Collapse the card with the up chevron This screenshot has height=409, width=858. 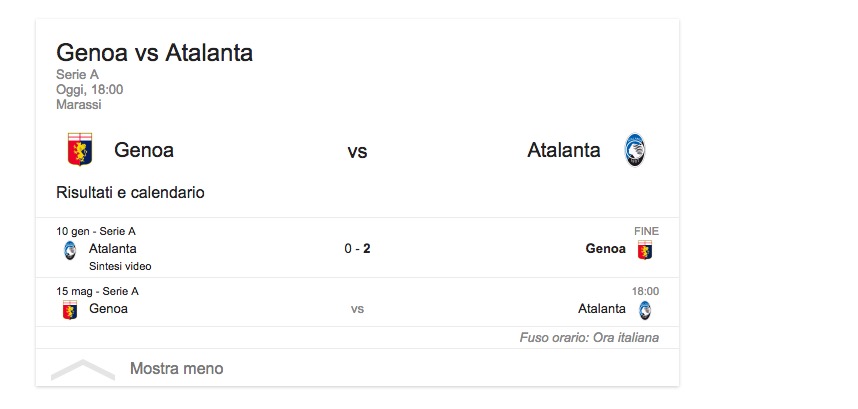82,369
